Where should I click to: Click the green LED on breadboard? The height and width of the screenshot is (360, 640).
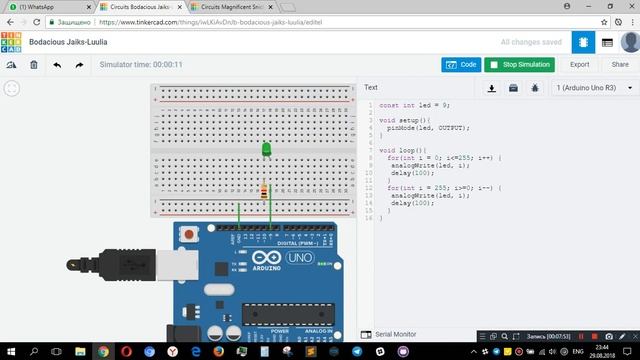point(266,149)
